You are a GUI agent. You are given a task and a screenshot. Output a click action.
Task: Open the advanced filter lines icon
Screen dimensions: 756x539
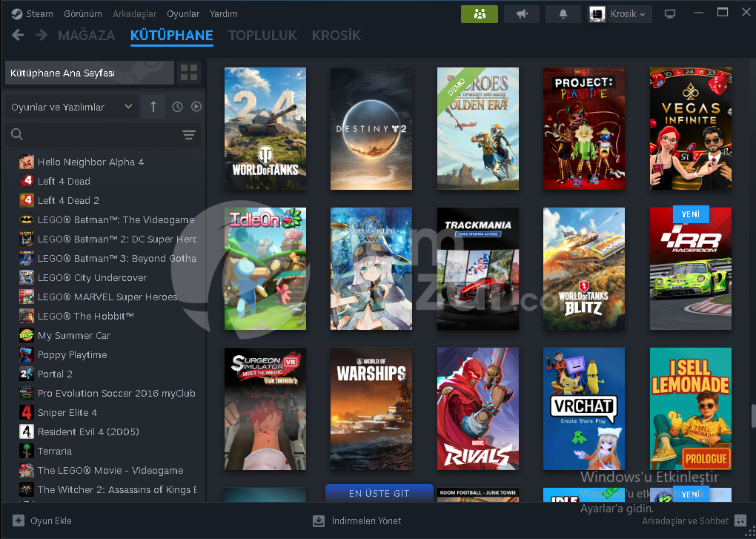pos(189,134)
